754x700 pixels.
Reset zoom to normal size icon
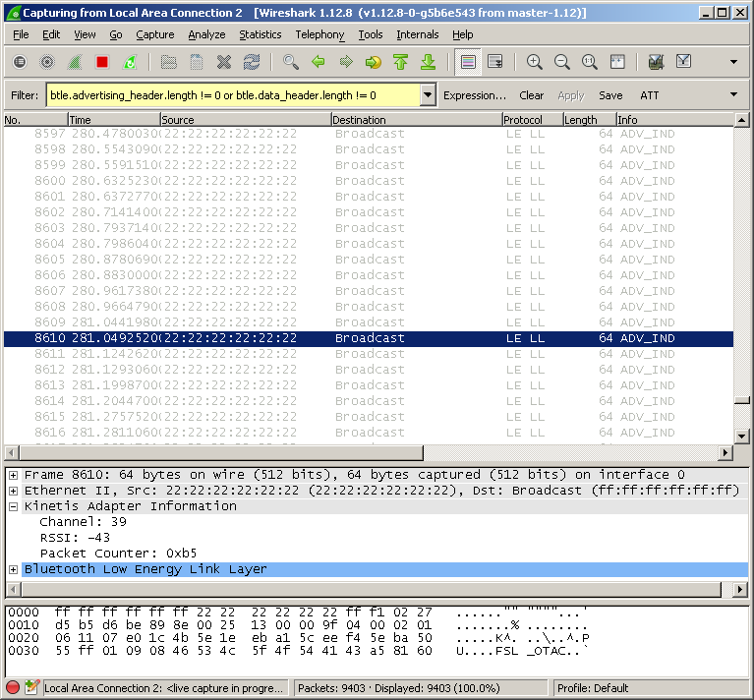[x=590, y=62]
